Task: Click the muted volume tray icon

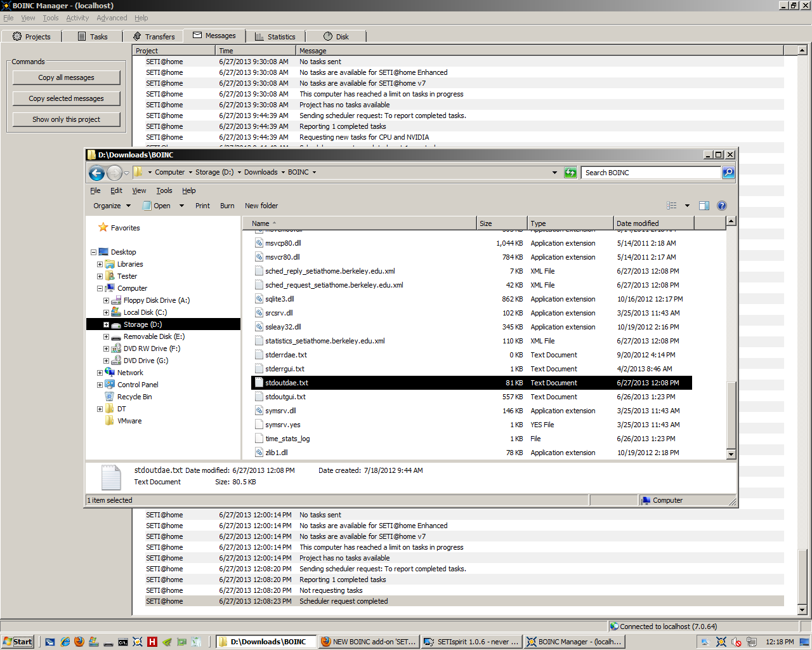Action: [x=737, y=642]
